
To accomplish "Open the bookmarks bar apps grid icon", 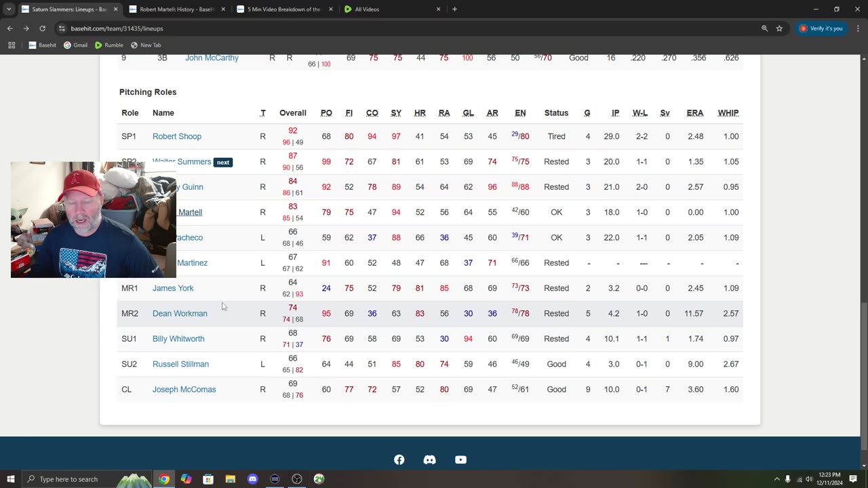I will (12, 45).
